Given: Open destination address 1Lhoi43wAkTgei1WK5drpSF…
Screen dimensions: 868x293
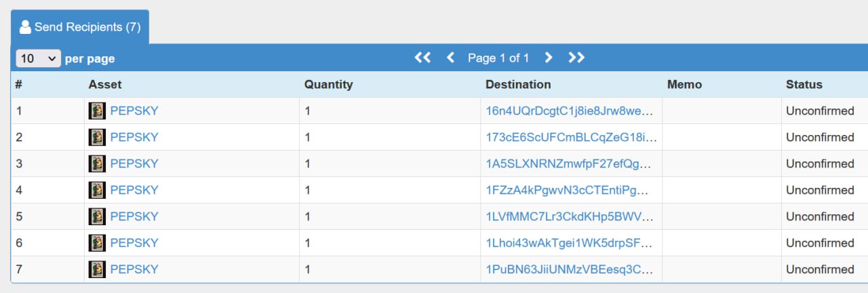Looking at the screenshot, I should (x=570, y=243).
